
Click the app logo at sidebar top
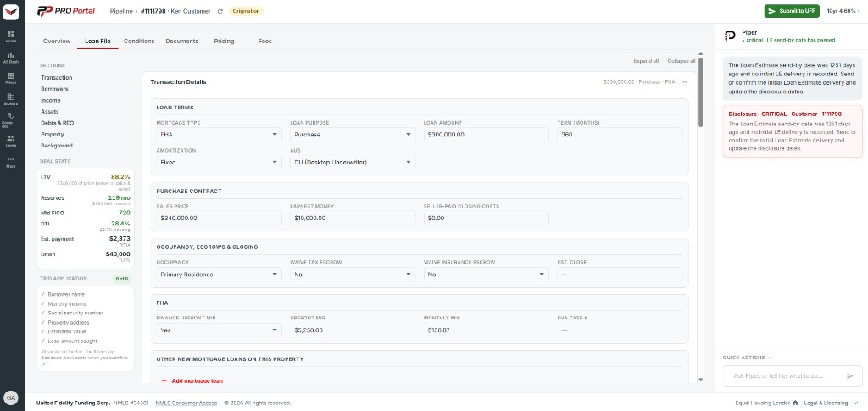pos(11,12)
